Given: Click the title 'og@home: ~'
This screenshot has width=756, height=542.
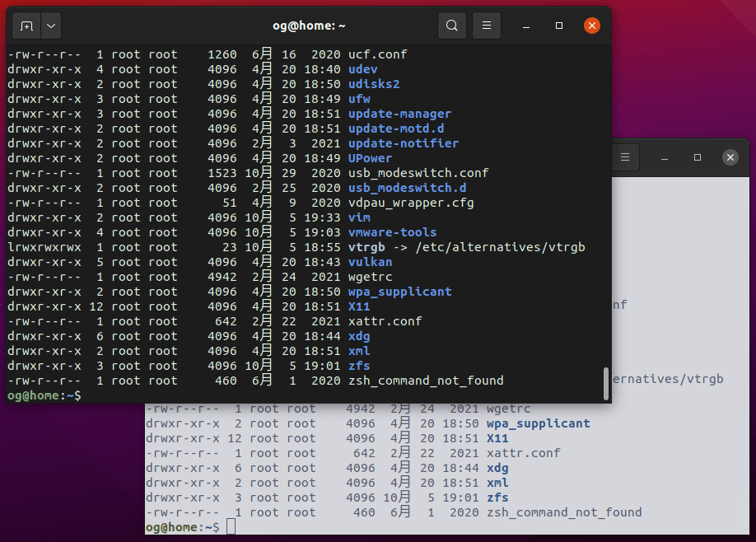Looking at the screenshot, I should pos(309,26).
